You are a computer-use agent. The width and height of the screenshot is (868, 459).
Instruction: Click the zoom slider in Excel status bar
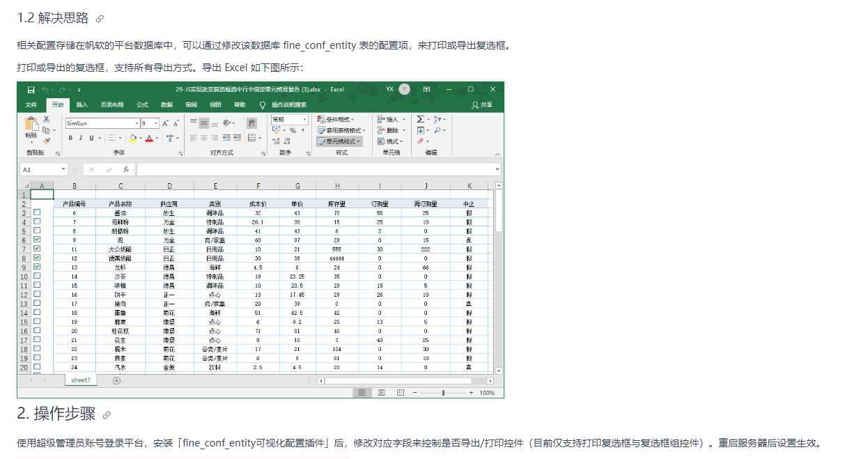pos(443,393)
